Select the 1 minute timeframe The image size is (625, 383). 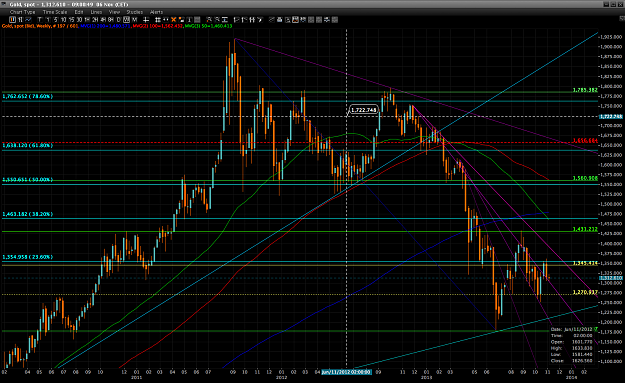click(x=48, y=20)
